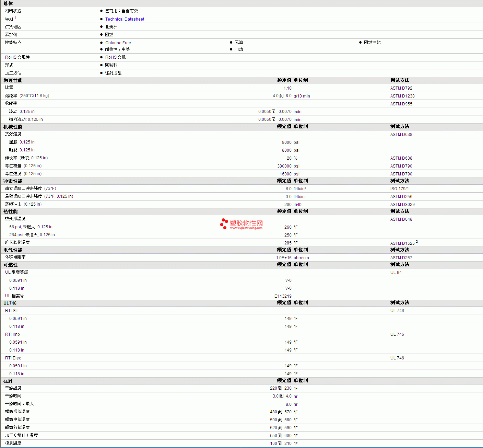483x448 pixels.
Task: Select the 'UL746' section header
Action: 10,303
